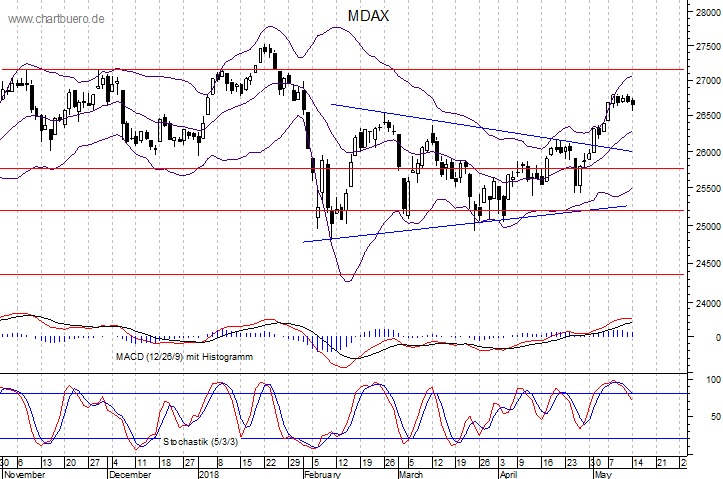Click the March month label
Screen dimensions: 723x479
pyautogui.click(x=412, y=473)
